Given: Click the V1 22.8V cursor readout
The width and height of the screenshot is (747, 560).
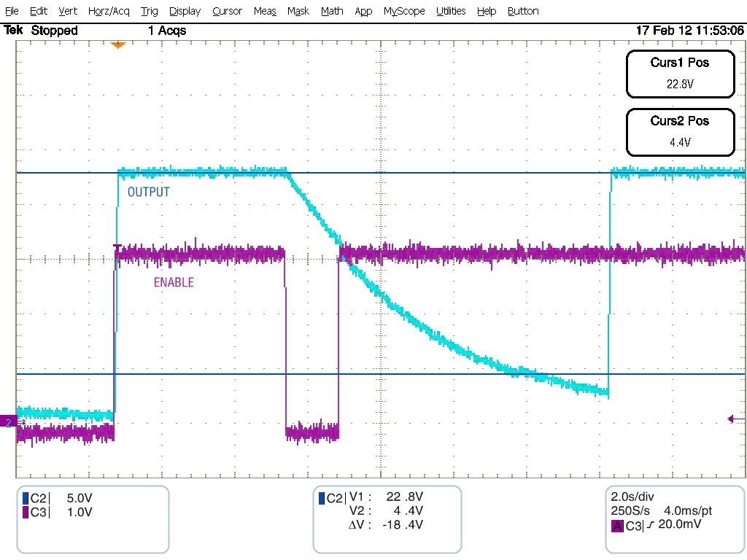Looking at the screenshot, I should [x=386, y=497].
